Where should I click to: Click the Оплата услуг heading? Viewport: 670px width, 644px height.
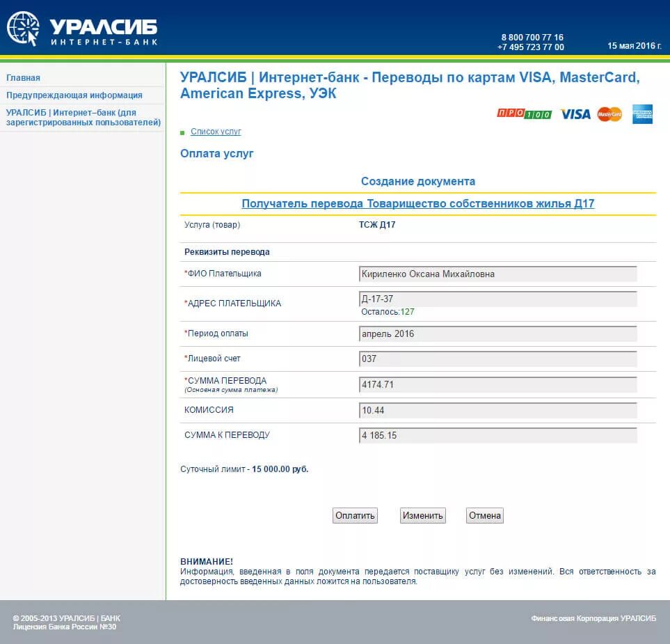(216, 154)
